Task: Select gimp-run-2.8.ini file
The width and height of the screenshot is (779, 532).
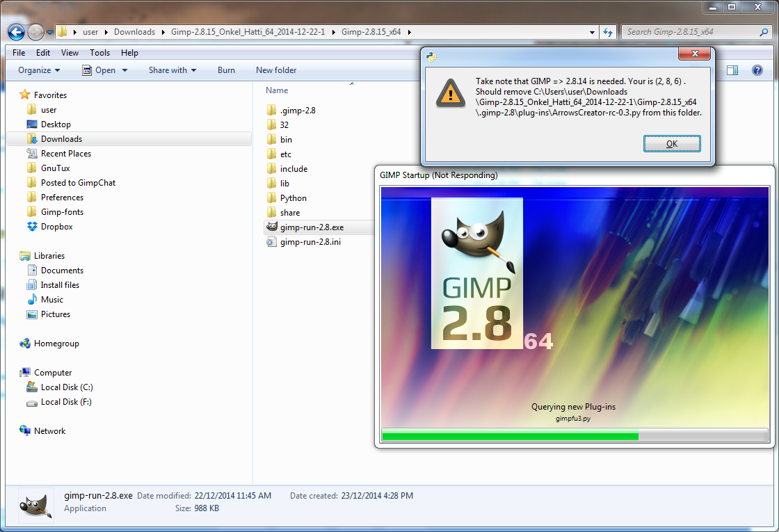Action: click(x=310, y=242)
